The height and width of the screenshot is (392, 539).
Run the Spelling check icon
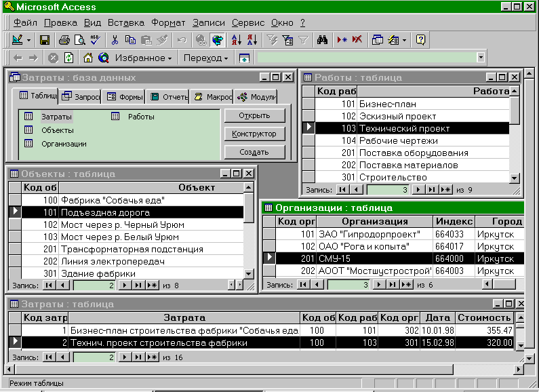95,40
